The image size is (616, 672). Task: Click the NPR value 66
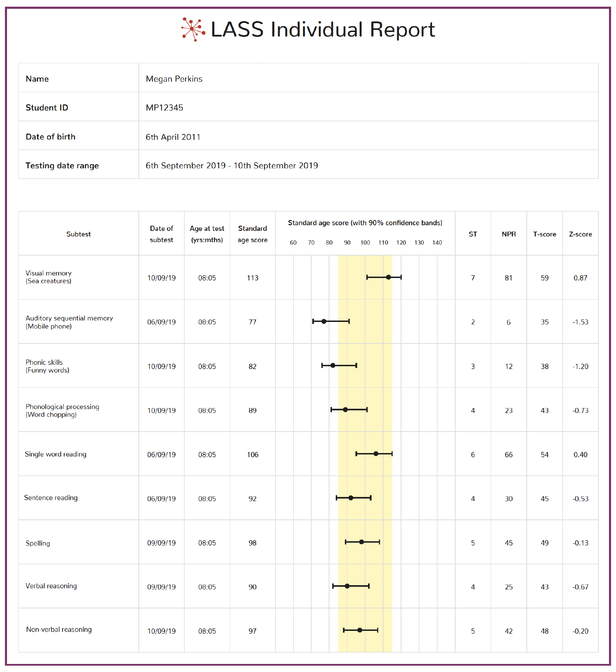pyautogui.click(x=509, y=455)
